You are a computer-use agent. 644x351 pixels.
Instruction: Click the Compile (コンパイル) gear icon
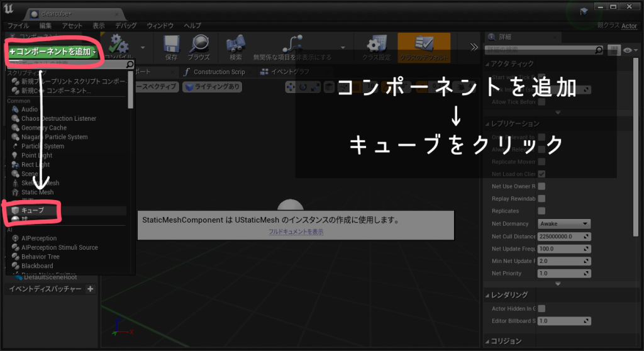pos(118,45)
